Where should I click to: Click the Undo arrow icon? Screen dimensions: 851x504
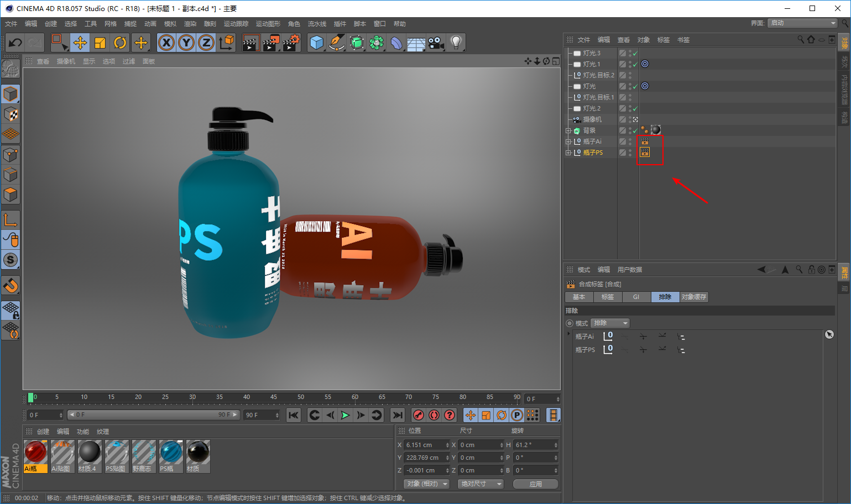[15, 43]
